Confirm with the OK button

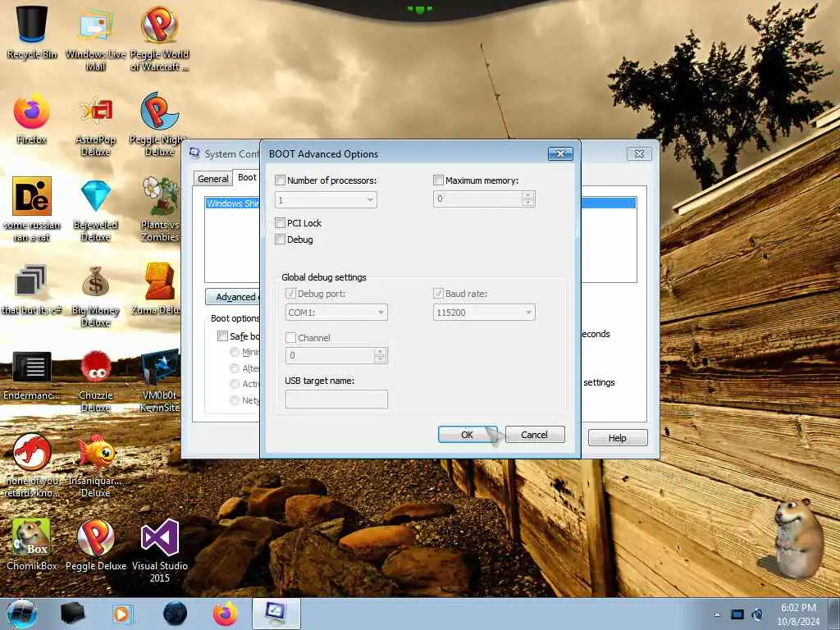[x=467, y=435]
